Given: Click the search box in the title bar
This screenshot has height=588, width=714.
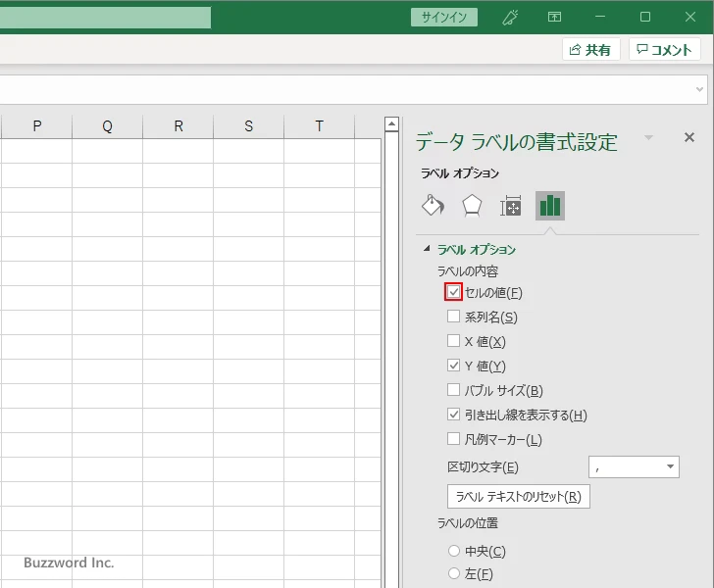Looking at the screenshot, I should [105, 18].
